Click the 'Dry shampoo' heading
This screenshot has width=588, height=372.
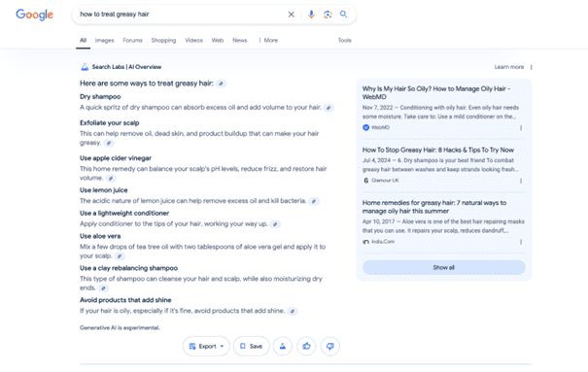(100, 97)
